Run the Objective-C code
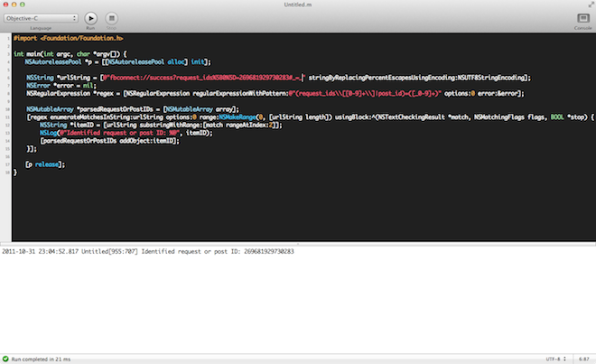The image size is (596, 364). [90, 18]
